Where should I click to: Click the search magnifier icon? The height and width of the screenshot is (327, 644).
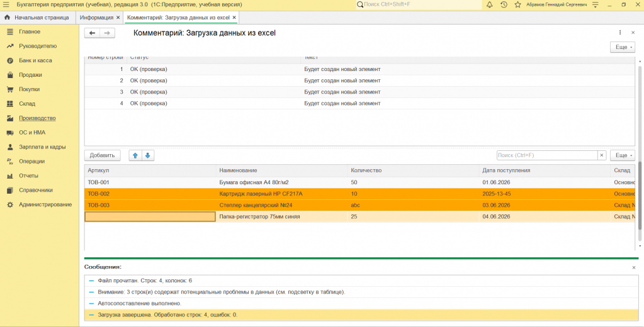(x=360, y=4)
